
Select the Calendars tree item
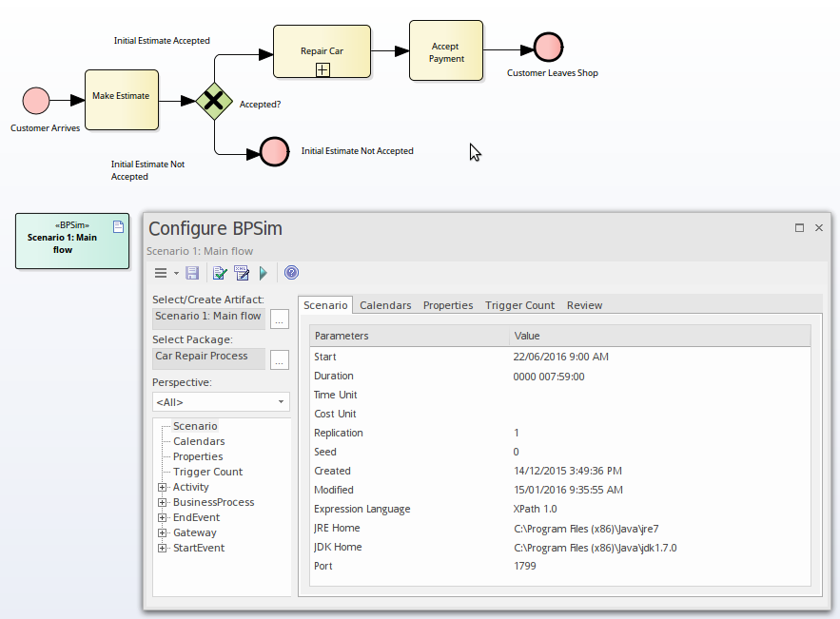198,441
